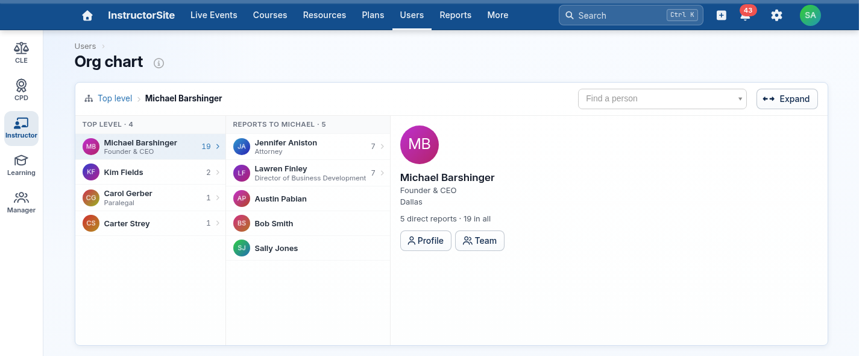868x356 pixels.
Task: Click the large MB profile avatar
Action: pos(420,145)
